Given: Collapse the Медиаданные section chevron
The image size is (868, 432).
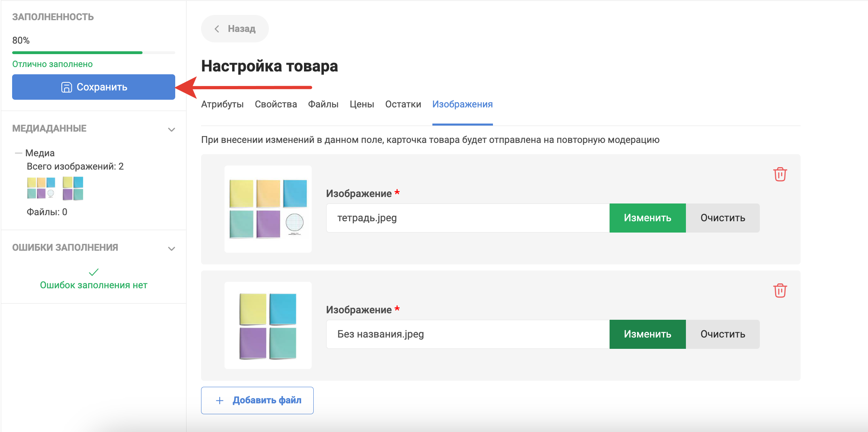Looking at the screenshot, I should coord(172,130).
